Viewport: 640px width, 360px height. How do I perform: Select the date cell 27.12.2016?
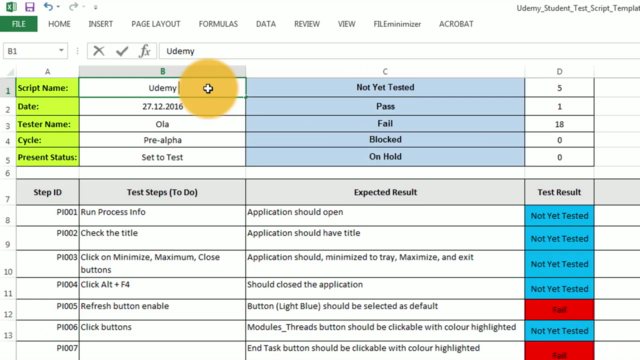tap(162, 107)
